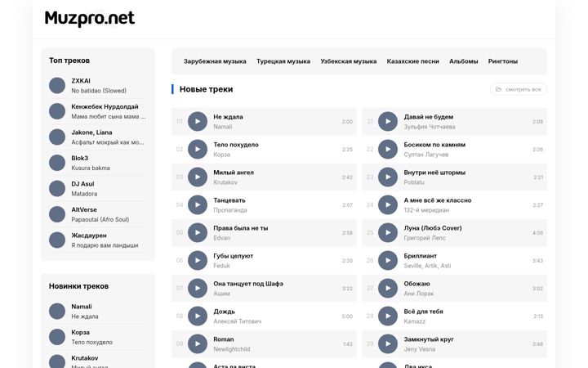Viewport: 588px width, 368px height.
Task: Open the Турецкая музыка category
Action: [283, 61]
